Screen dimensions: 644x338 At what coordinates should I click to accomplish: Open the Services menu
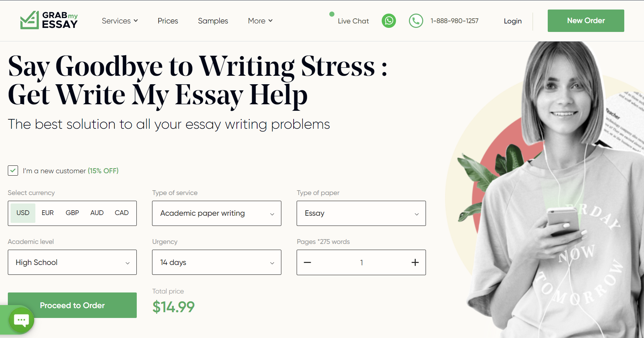(x=120, y=21)
